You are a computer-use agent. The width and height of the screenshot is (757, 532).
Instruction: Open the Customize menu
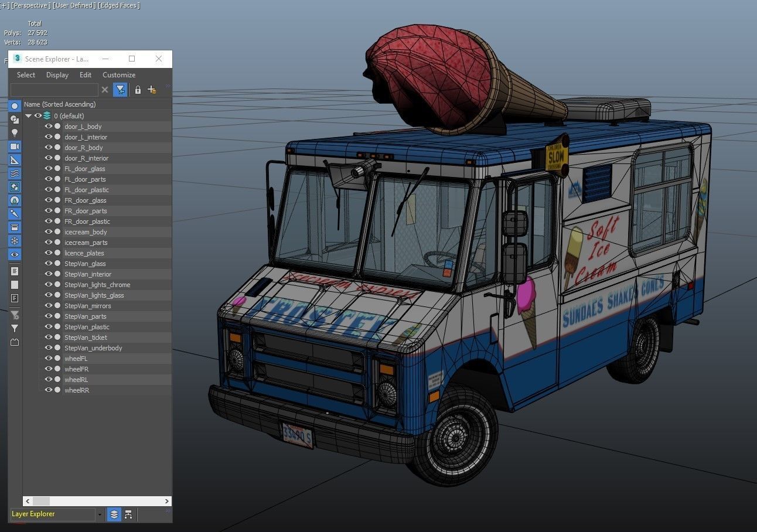[119, 75]
